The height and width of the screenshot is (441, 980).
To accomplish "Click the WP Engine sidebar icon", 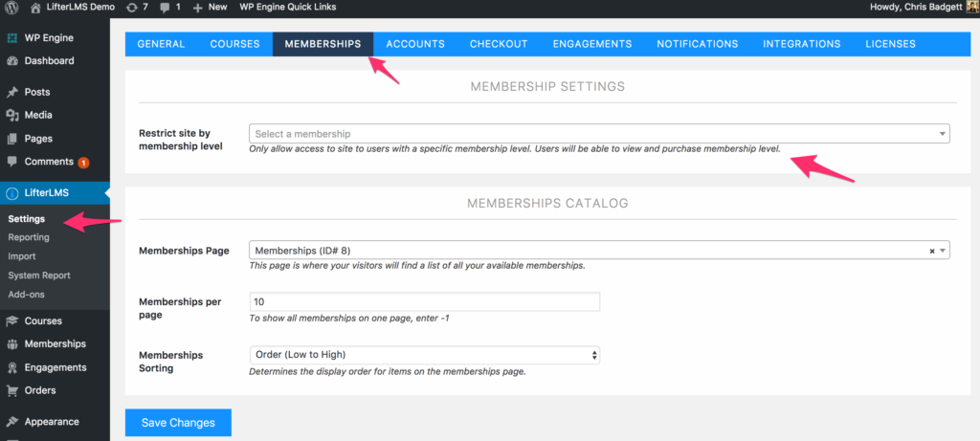I will coord(11,38).
